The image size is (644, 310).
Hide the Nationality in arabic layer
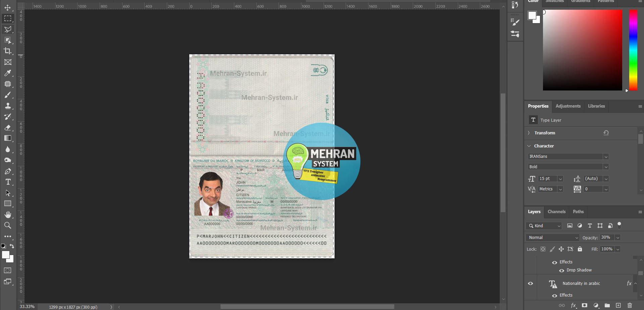click(x=531, y=284)
